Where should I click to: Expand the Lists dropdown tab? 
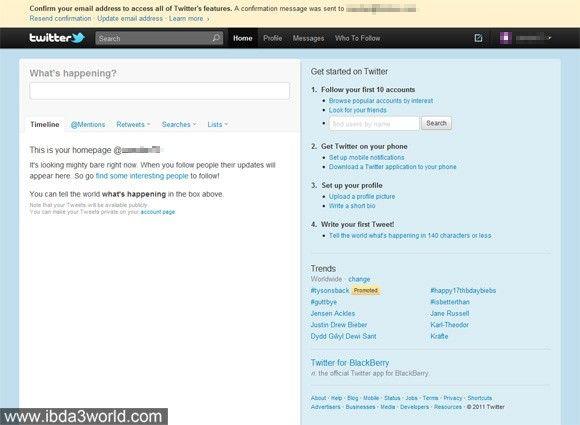(218, 125)
